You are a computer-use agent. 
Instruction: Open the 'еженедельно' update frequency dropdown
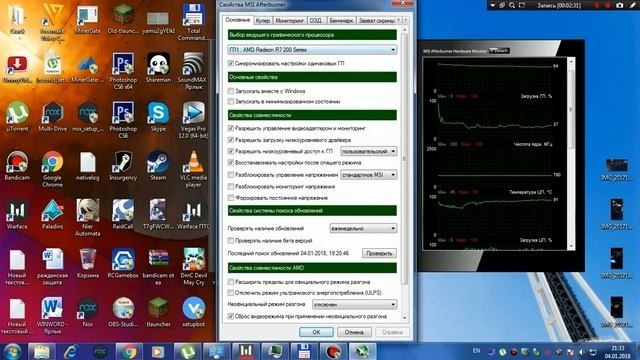tap(363, 229)
